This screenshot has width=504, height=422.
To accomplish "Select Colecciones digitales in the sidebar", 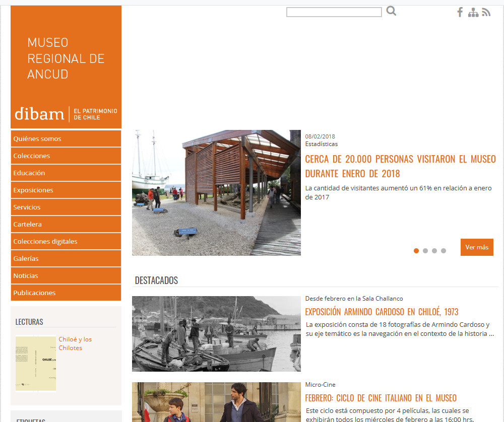I will pyautogui.click(x=45, y=242).
